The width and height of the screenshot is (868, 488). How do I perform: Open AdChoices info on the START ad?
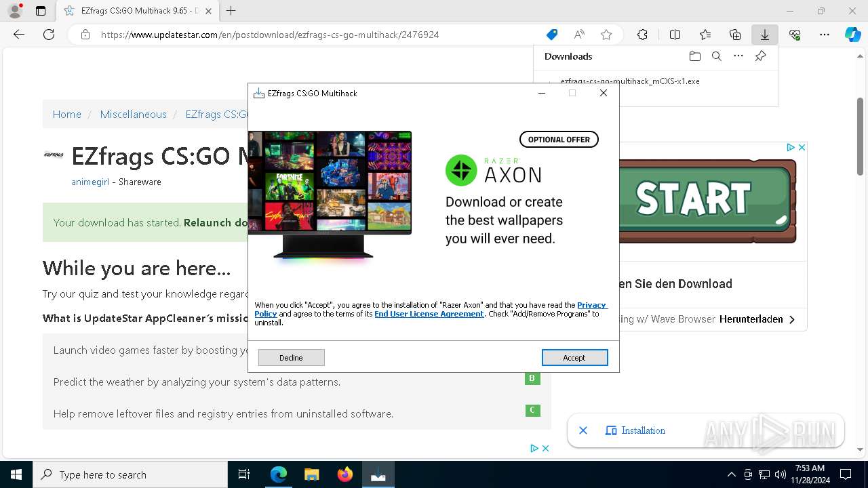(791, 148)
